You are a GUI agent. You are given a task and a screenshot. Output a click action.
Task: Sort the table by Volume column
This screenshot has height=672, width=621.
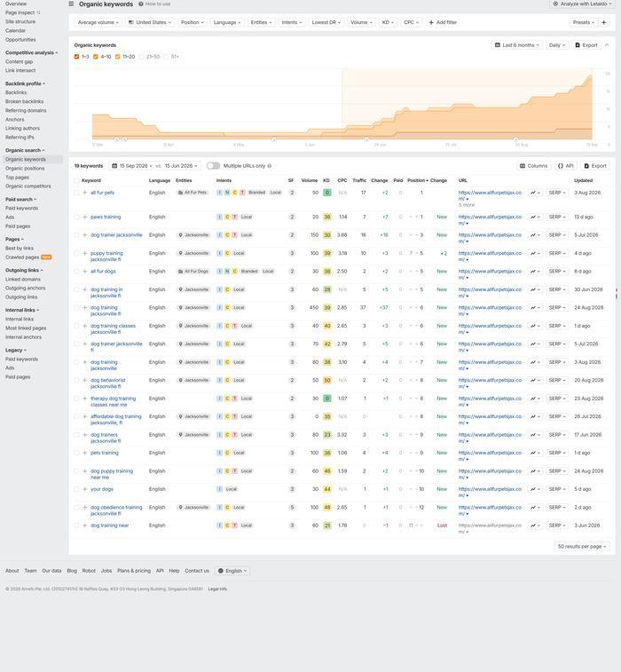point(310,180)
